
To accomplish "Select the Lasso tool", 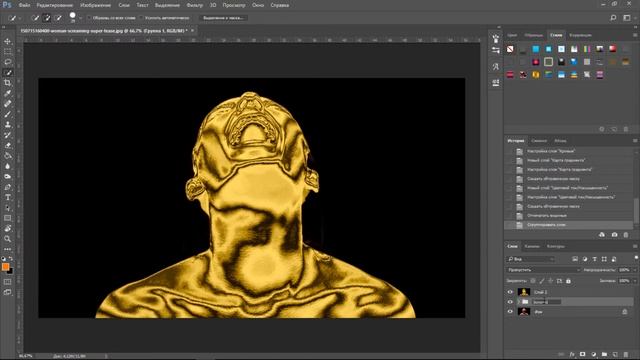I will [x=8, y=62].
